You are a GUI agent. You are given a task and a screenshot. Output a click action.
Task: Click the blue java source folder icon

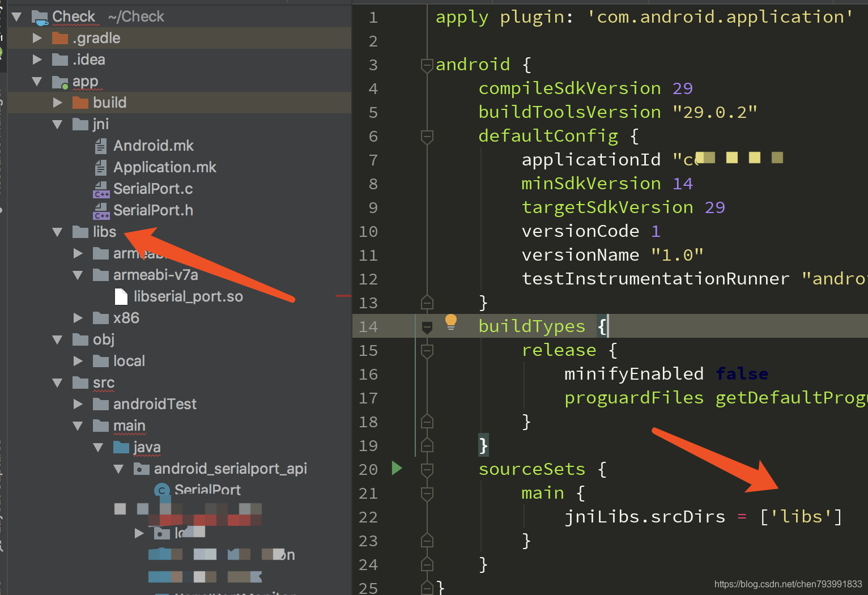coord(121,447)
